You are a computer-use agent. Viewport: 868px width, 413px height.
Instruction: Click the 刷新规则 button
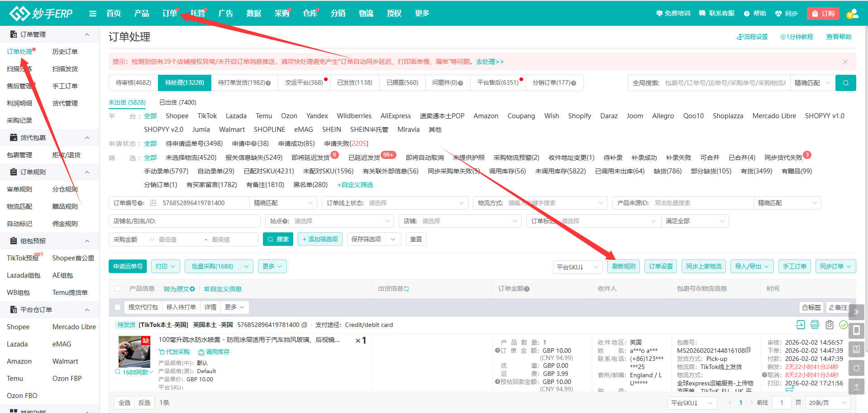(623, 266)
